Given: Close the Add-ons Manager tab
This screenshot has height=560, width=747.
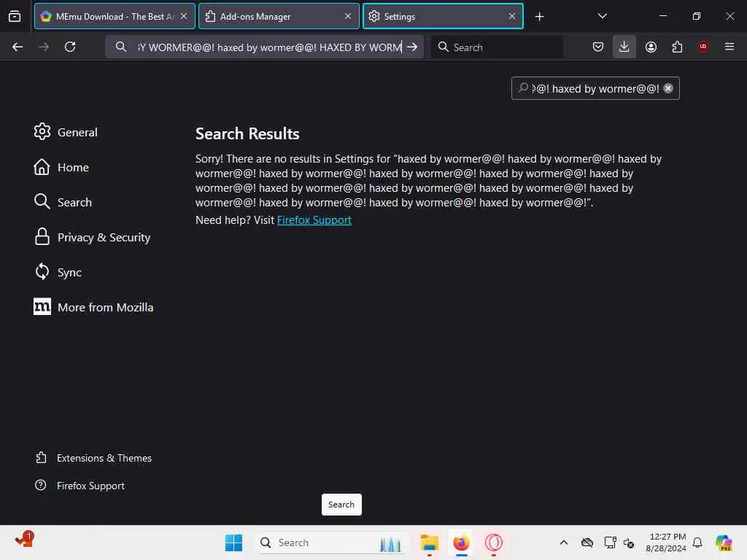Looking at the screenshot, I should 348,16.
